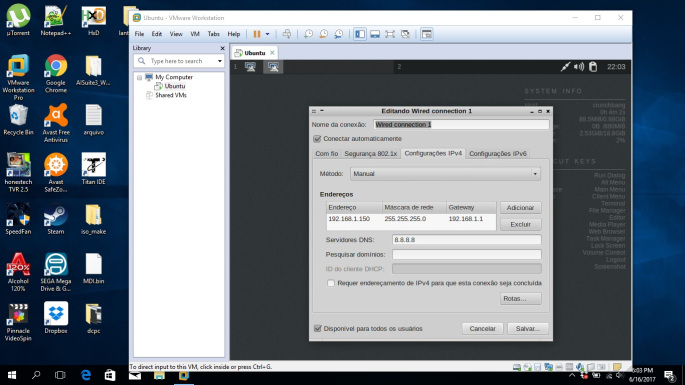Open the Dropbox desktop shortcut
Screen dimensions: 685x385
[x=56, y=318]
